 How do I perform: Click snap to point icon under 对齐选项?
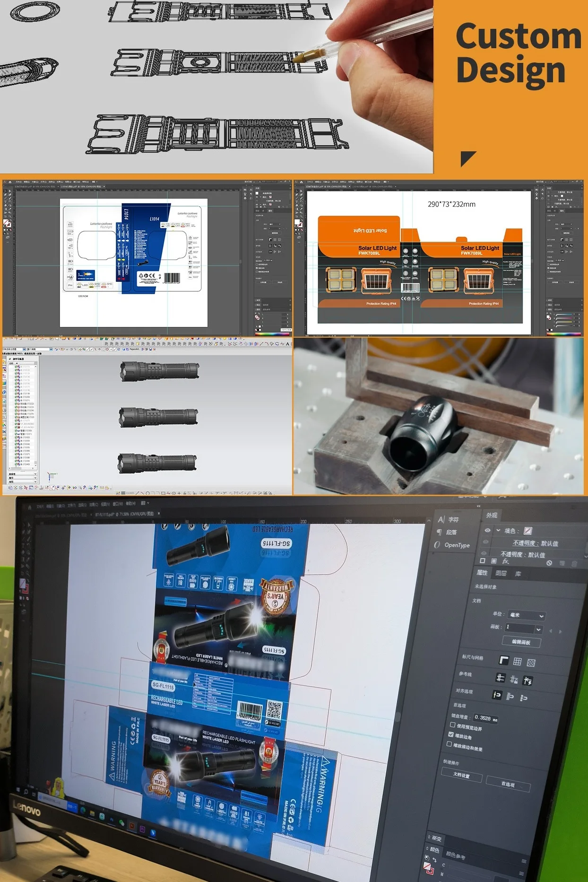(x=497, y=695)
